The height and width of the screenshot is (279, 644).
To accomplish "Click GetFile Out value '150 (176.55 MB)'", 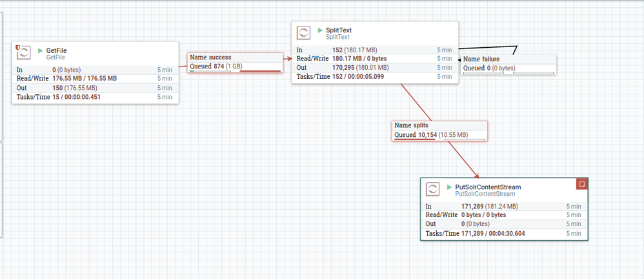I will pos(75,88).
